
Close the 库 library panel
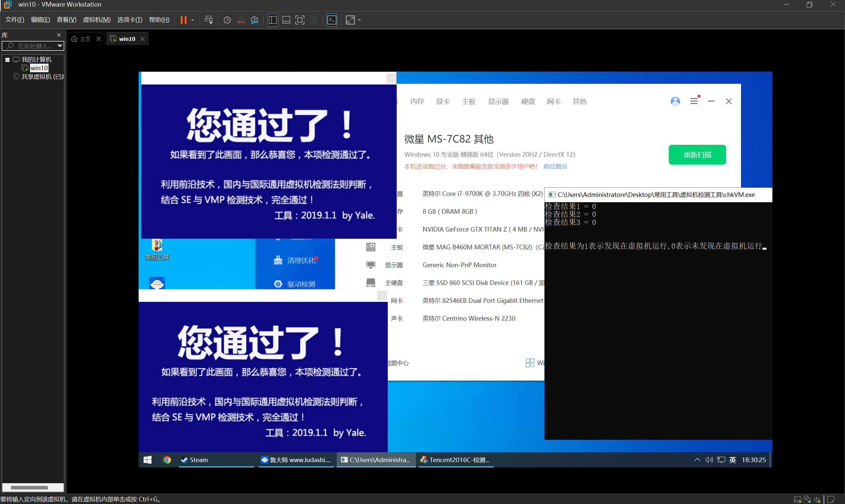tap(59, 35)
